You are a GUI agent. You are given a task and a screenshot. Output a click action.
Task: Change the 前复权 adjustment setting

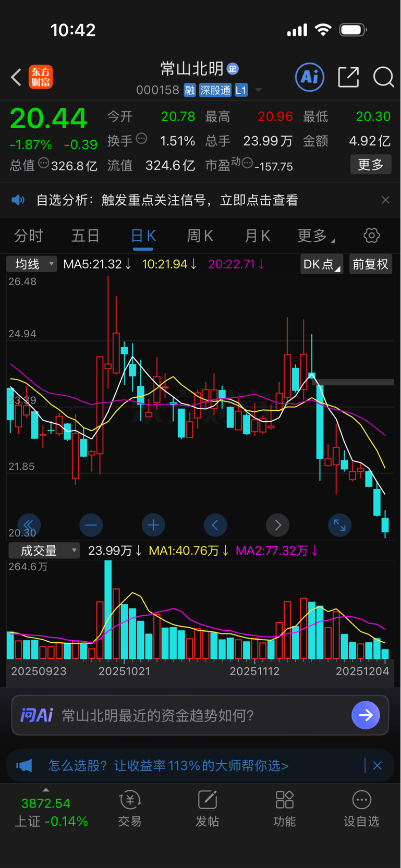tap(370, 264)
